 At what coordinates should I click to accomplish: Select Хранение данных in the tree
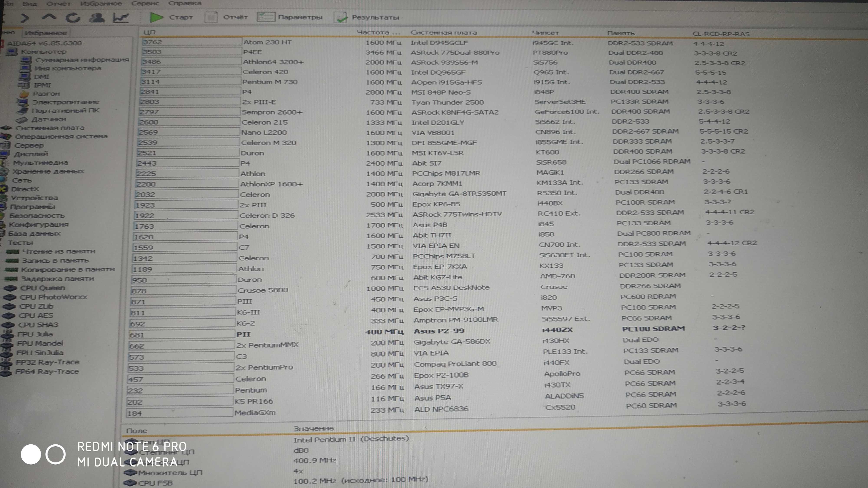pos(48,171)
